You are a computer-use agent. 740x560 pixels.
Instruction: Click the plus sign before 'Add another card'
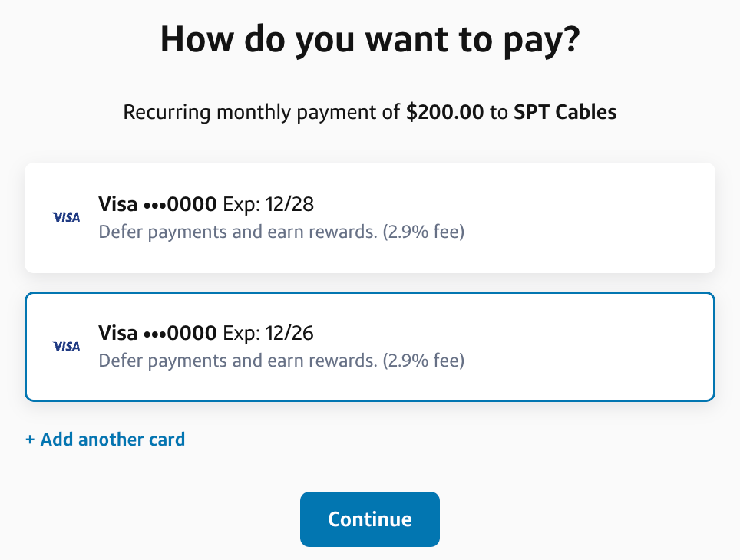tap(31, 440)
